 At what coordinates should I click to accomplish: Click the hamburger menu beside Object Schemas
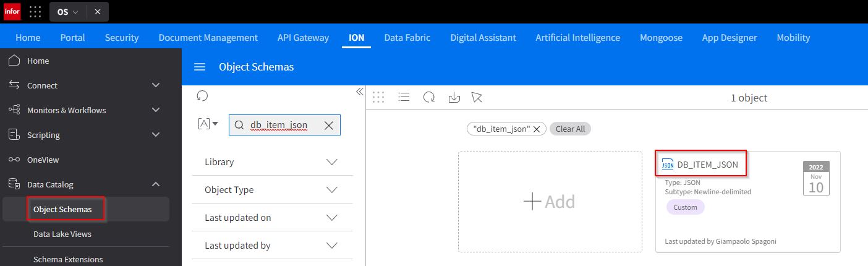(200, 67)
